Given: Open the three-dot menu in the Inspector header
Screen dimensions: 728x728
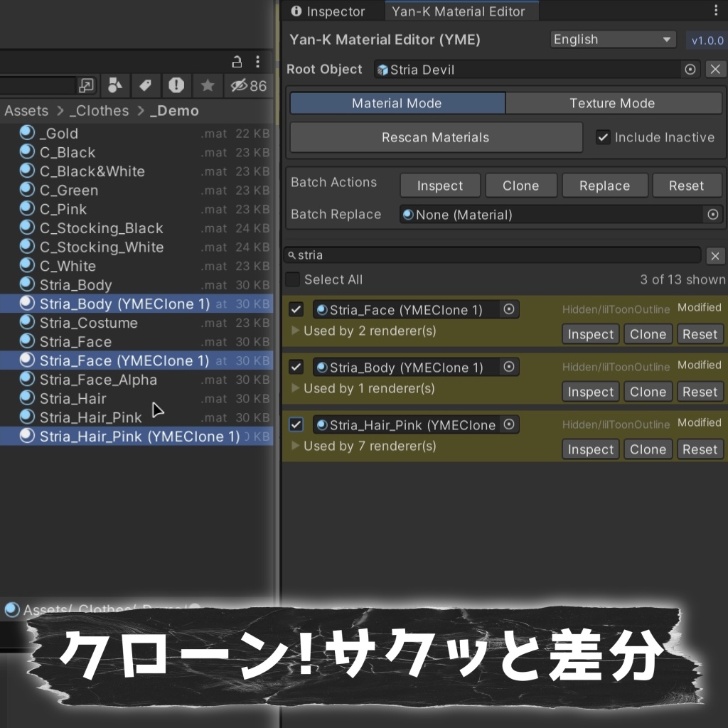Looking at the screenshot, I should click(717, 10).
